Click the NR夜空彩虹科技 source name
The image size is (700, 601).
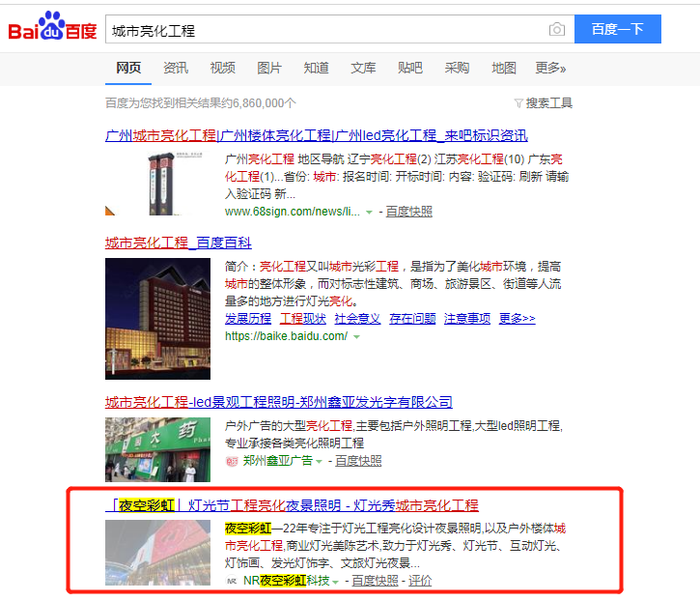point(286,581)
